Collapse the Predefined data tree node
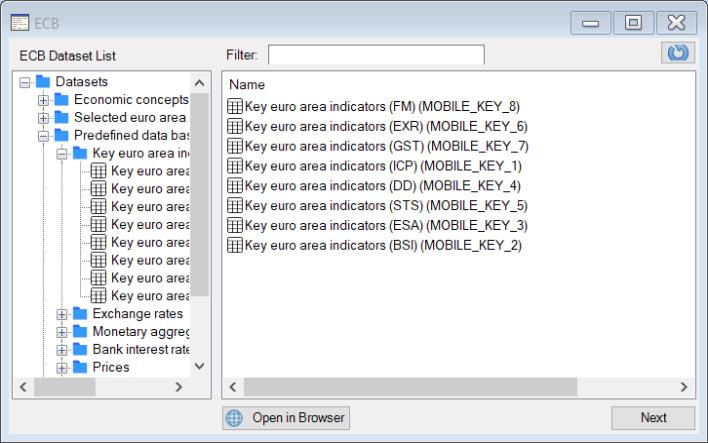This screenshot has width=708, height=443. (43, 135)
